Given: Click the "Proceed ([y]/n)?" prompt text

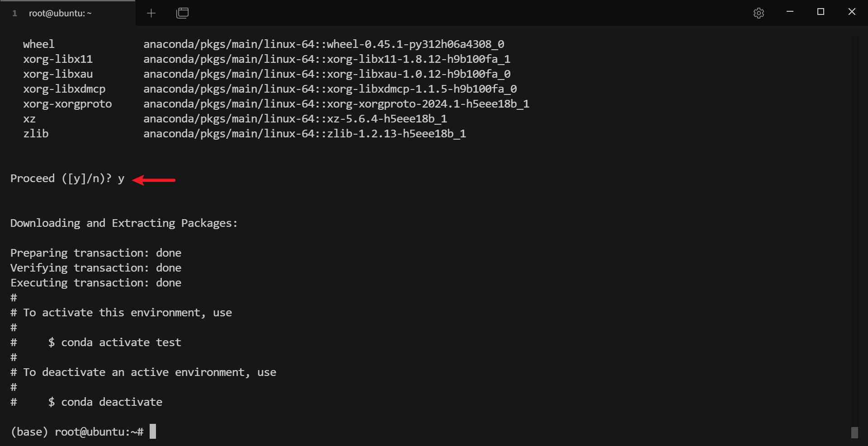Looking at the screenshot, I should 61,178.
